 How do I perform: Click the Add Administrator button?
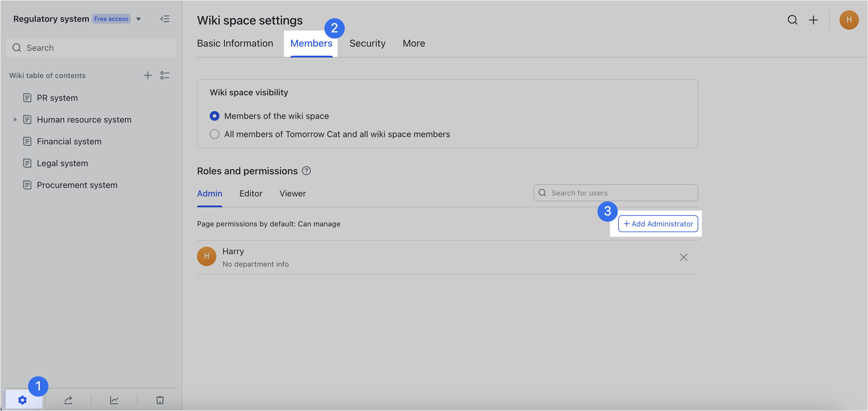658,224
